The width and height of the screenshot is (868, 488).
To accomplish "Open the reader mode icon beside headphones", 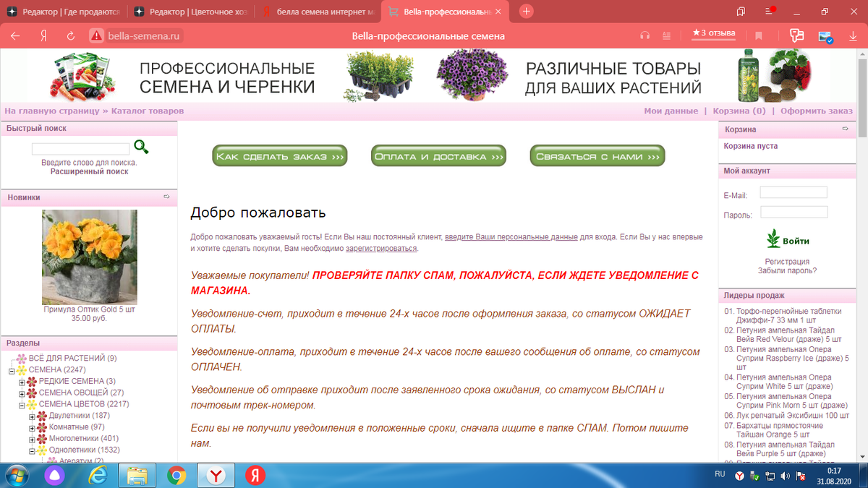I will point(666,35).
